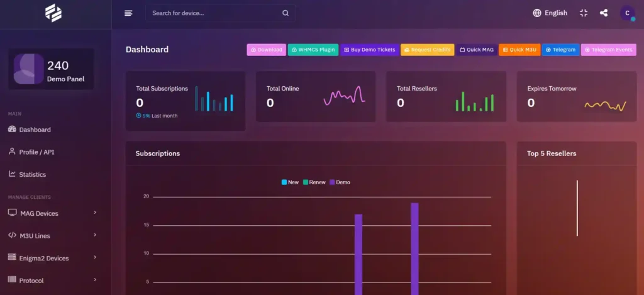Select MAG Devices in sidebar
Image resolution: width=644 pixels, height=295 pixels.
coord(38,214)
